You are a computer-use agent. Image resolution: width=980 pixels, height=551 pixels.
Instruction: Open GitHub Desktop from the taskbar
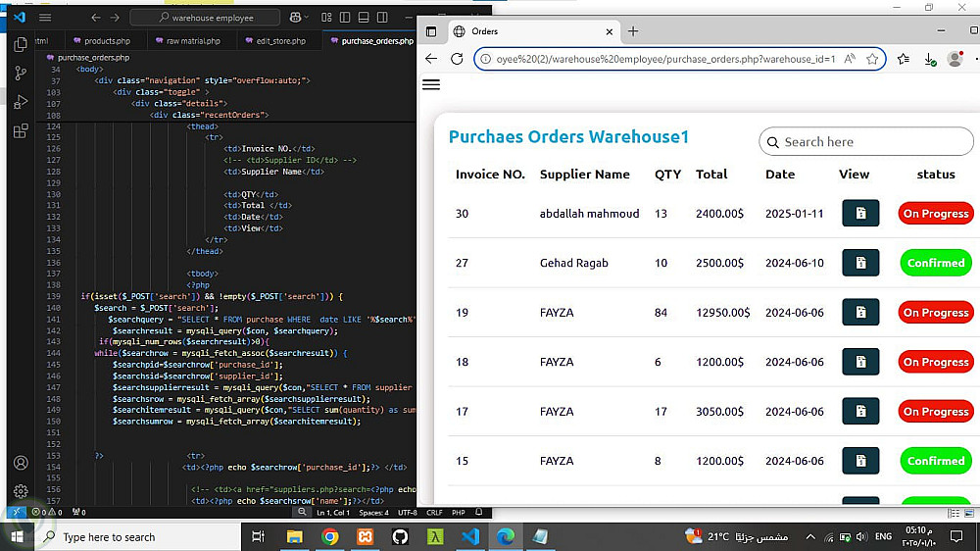click(400, 536)
